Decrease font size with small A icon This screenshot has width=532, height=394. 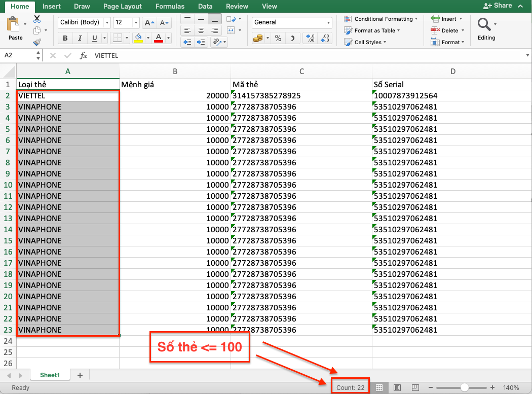[164, 23]
